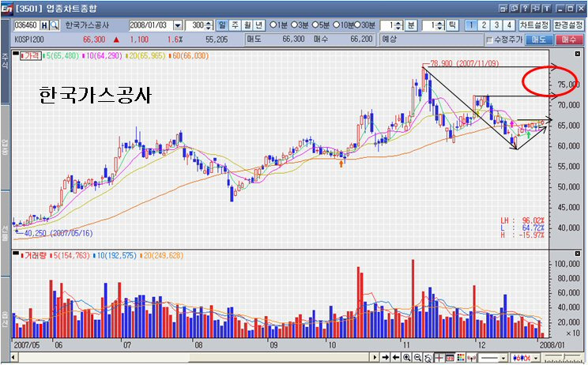Adjust the candle width slider in bottom toolbar
Viewport: 588px width, 365px height.
click(563, 357)
